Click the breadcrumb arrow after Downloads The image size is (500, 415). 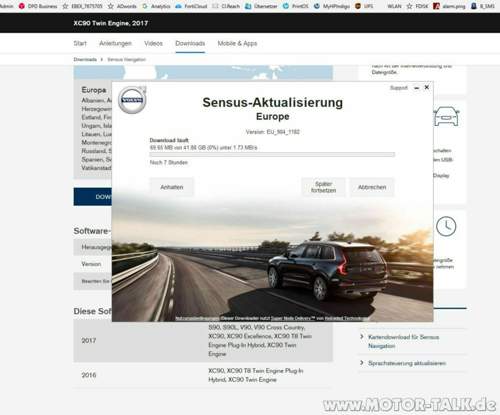(102, 59)
